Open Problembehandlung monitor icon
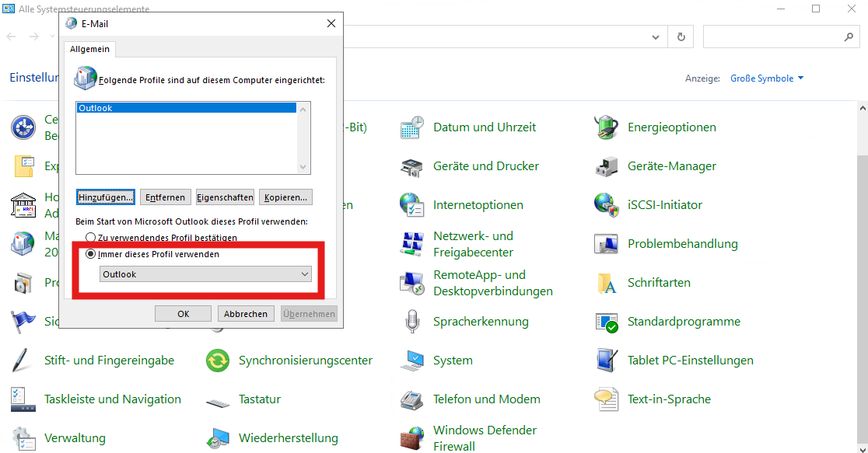This screenshot has width=868, height=453. coord(606,244)
